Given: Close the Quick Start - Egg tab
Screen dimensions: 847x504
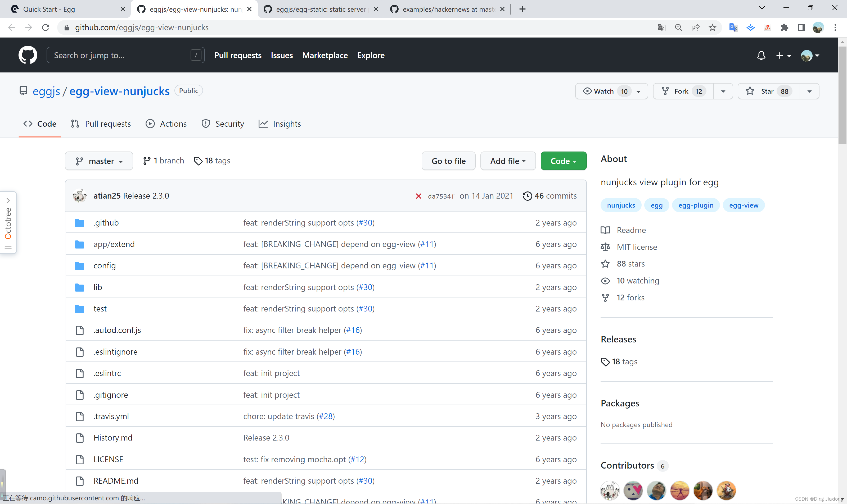Looking at the screenshot, I should pos(123,9).
